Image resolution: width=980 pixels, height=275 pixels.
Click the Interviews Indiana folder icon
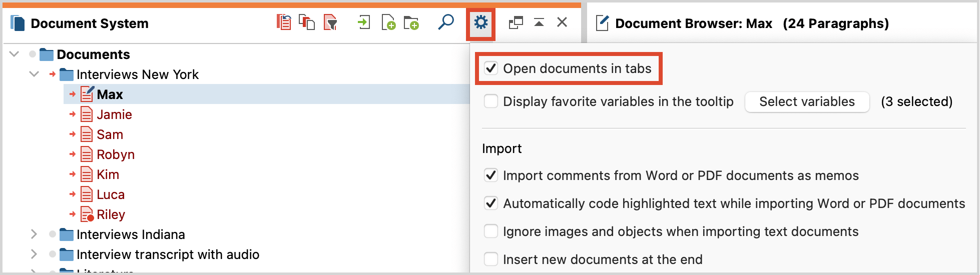(67, 234)
